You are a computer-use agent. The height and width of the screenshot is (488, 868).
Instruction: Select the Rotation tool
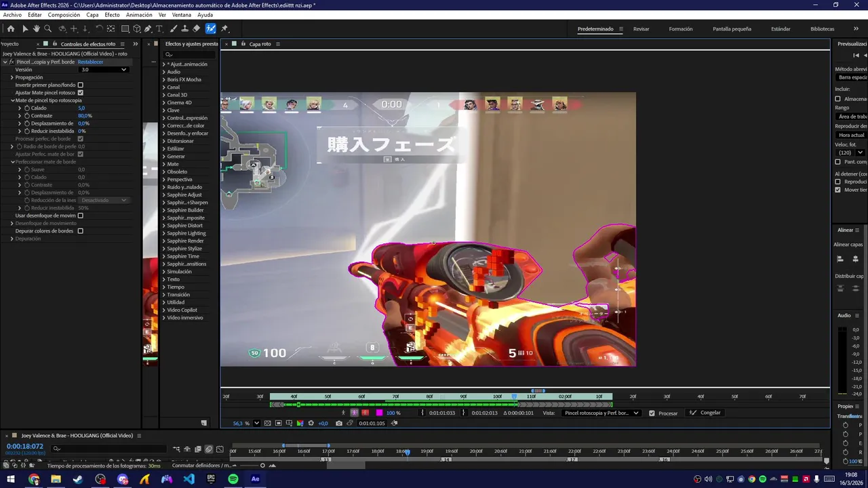pos(99,28)
